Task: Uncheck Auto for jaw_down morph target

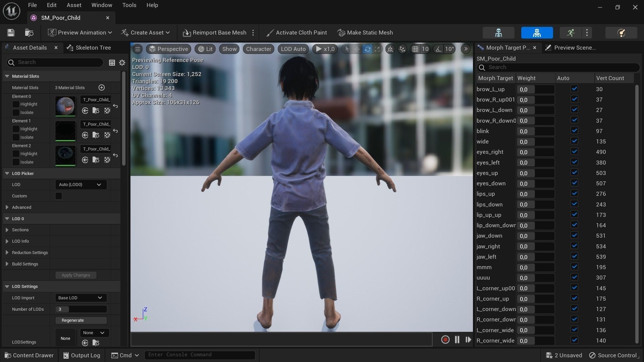Action: point(574,235)
